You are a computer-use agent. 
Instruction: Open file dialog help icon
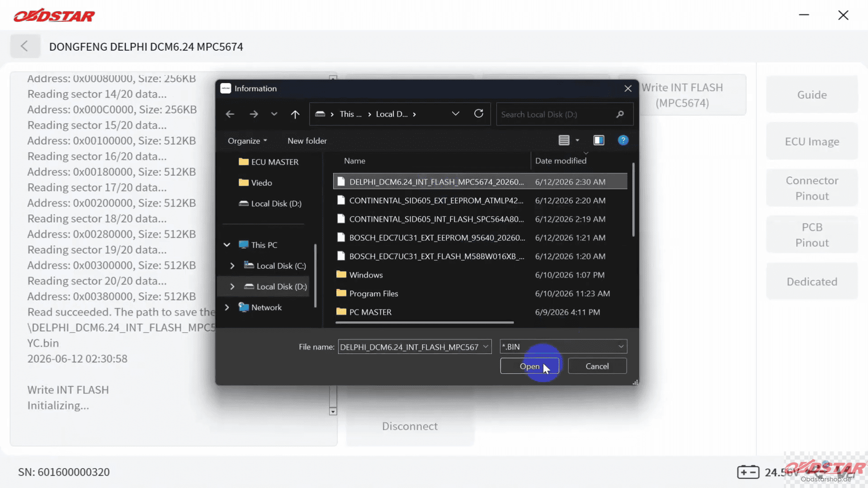tap(623, 141)
